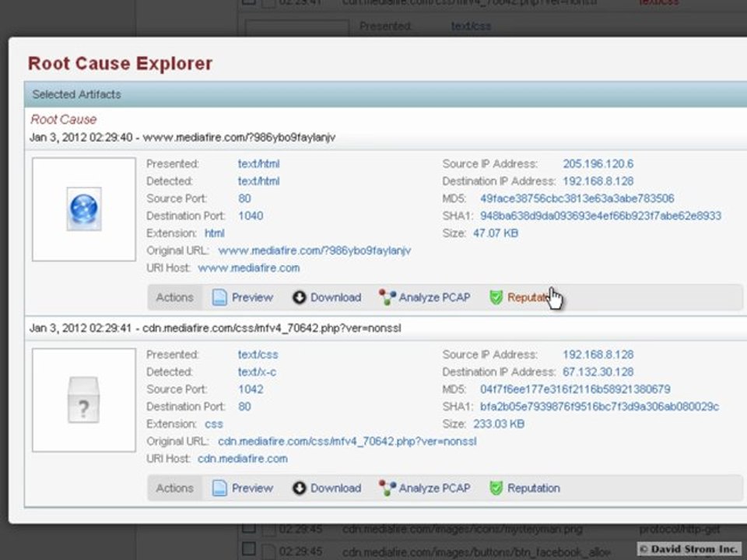
Task: Select SHA1 hash starting bfa2b05e7939
Action: (599, 407)
